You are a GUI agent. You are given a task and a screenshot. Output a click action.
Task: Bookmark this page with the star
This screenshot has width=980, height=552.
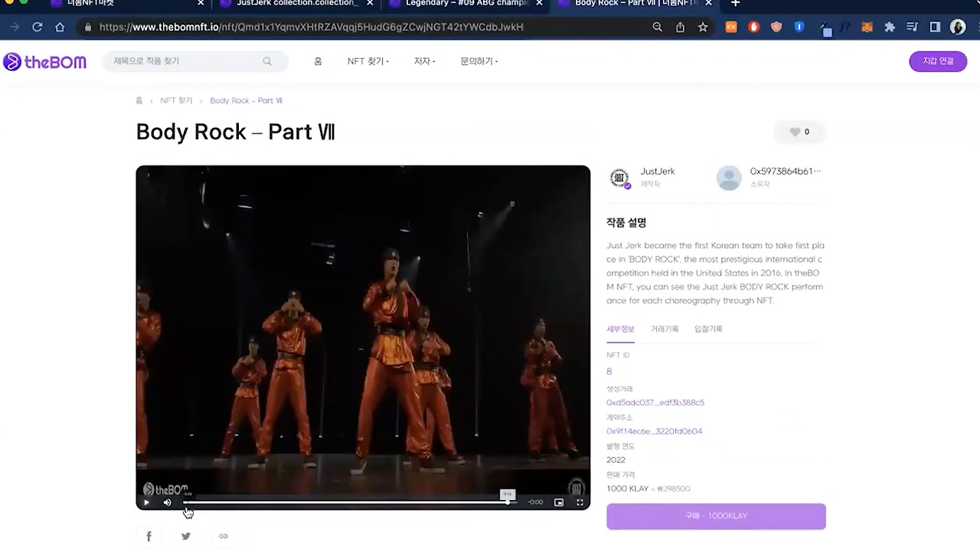pyautogui.click(x=703, y=27)
